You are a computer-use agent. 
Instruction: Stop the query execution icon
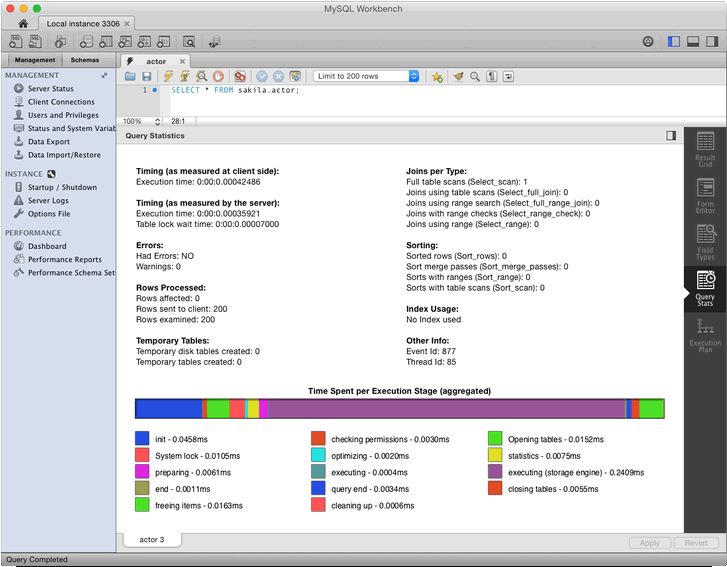pyautogui.click(x=218, y=76)
